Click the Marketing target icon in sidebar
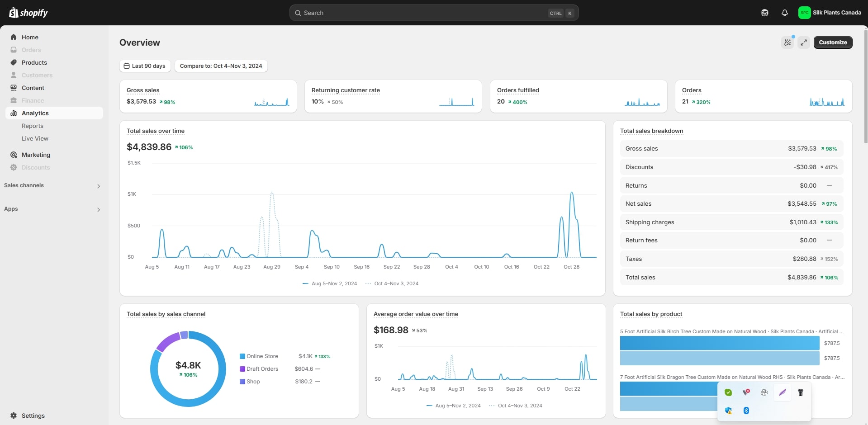This screenshot has width=868, height=425. click(14, 155)
